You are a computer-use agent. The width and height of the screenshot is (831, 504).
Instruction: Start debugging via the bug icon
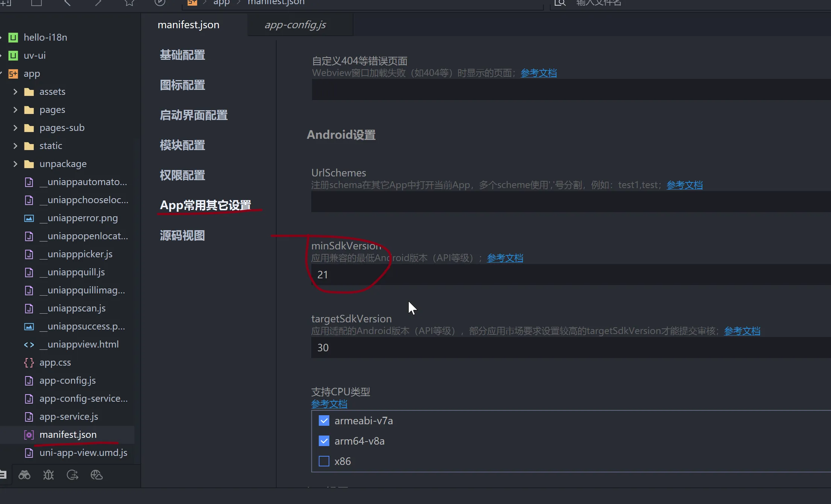[x=49, y=475]
